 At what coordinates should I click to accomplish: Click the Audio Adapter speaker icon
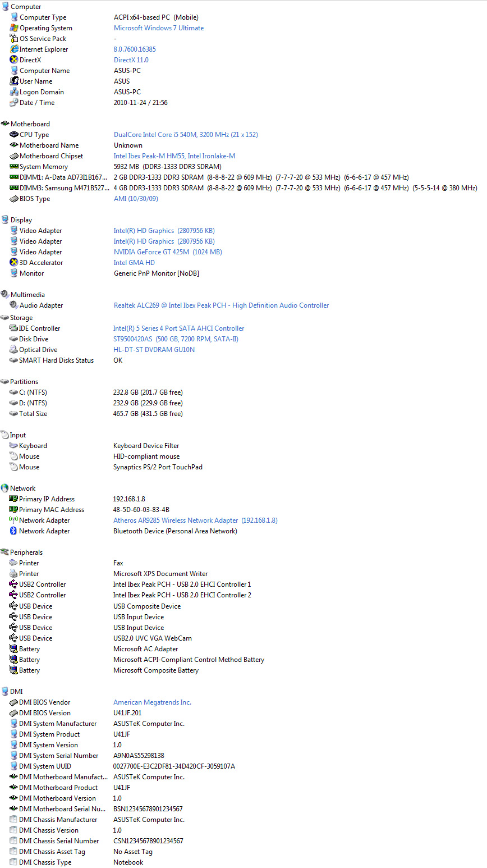pos(14,305)
